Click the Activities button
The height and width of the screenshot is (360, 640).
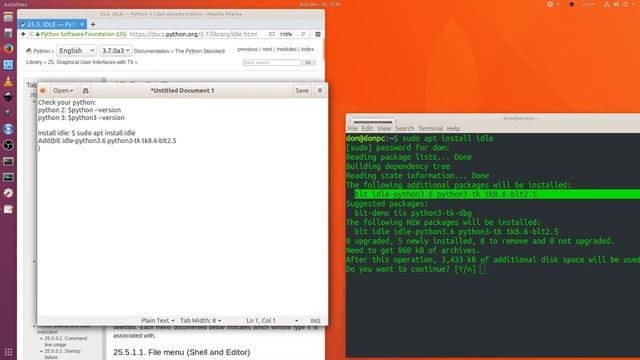[x=15, y=4]
